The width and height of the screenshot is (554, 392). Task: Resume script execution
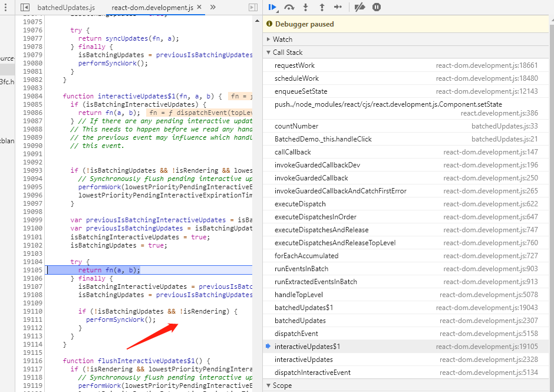272,7
